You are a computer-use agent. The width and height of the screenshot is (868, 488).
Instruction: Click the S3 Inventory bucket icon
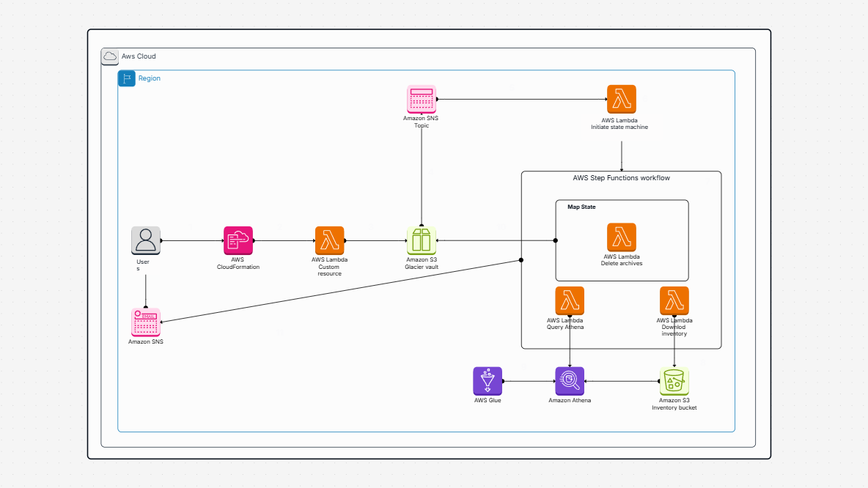(x=674, y=381)
